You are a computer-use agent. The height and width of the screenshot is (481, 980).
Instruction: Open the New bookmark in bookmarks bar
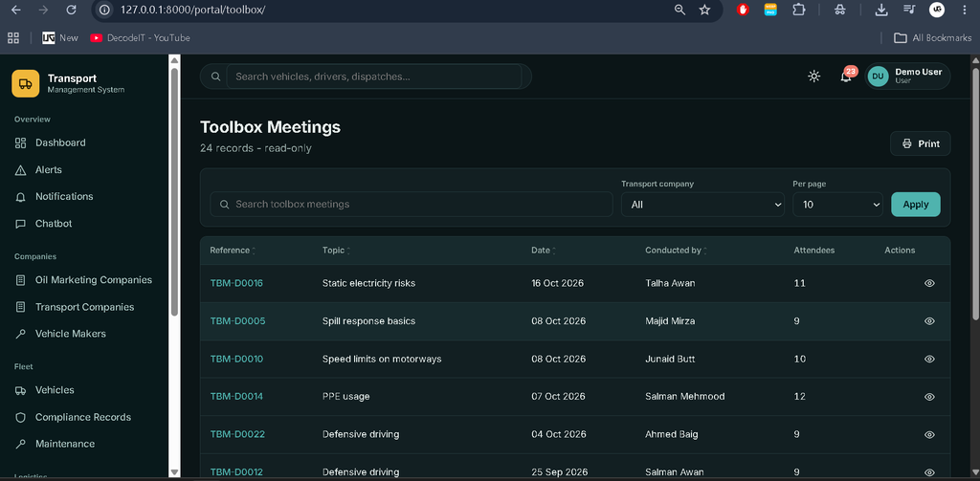(60, 37)
